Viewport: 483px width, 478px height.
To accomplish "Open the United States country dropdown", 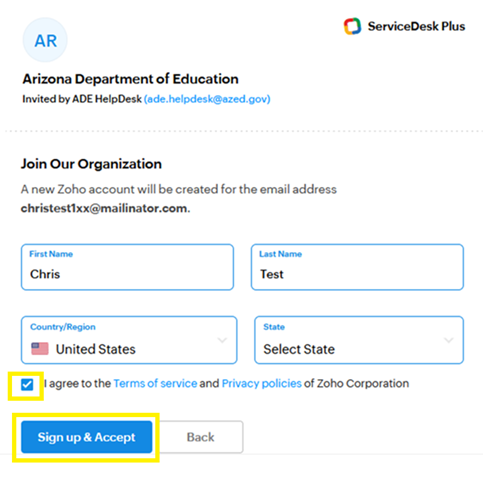I will [x=129, y=340].
